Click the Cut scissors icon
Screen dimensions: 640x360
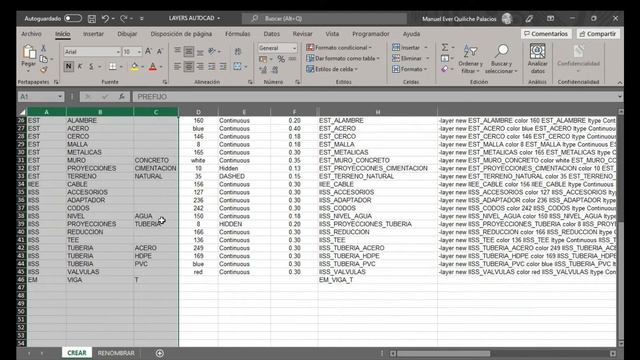tap(44, 49)
